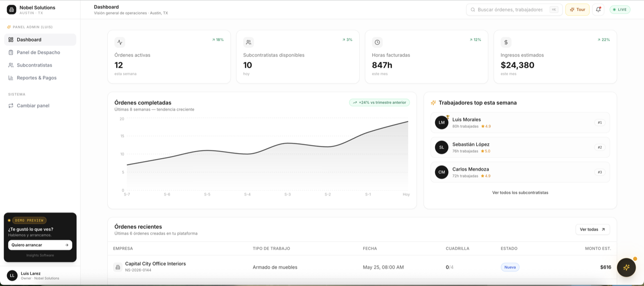Click the people icon on Subcontratistas disponibles card

coord(249,43)
